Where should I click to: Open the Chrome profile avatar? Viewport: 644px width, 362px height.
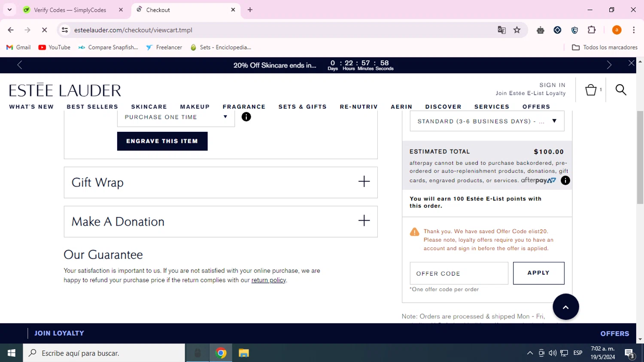click(x=617, y=30)
